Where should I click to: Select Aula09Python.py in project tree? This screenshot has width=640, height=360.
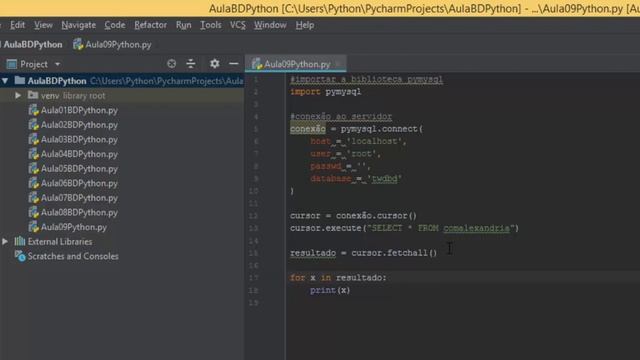point(74,227)
